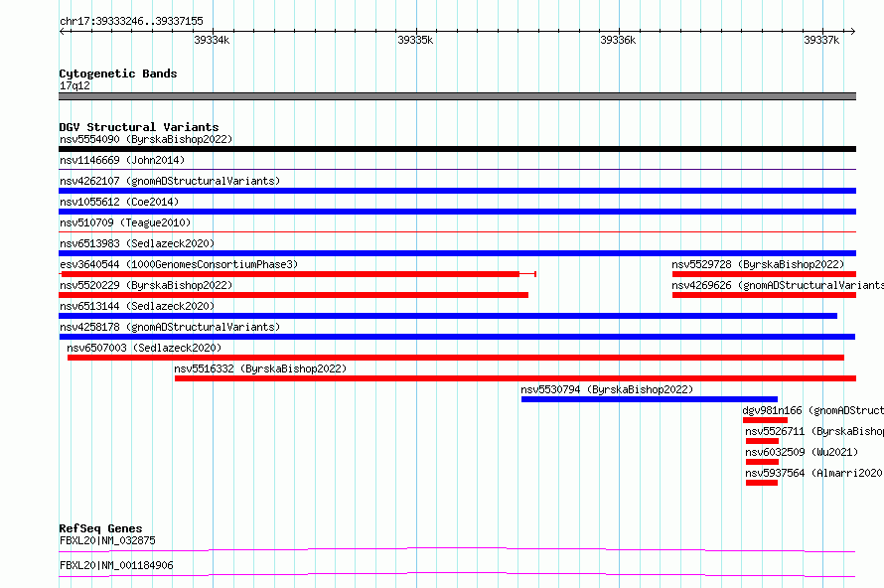Open the nsv6507003 (Sedlazeck2020) label
The width and height of the screenshot is (884, 588).
pyautogui.click(x=144, y=348)
